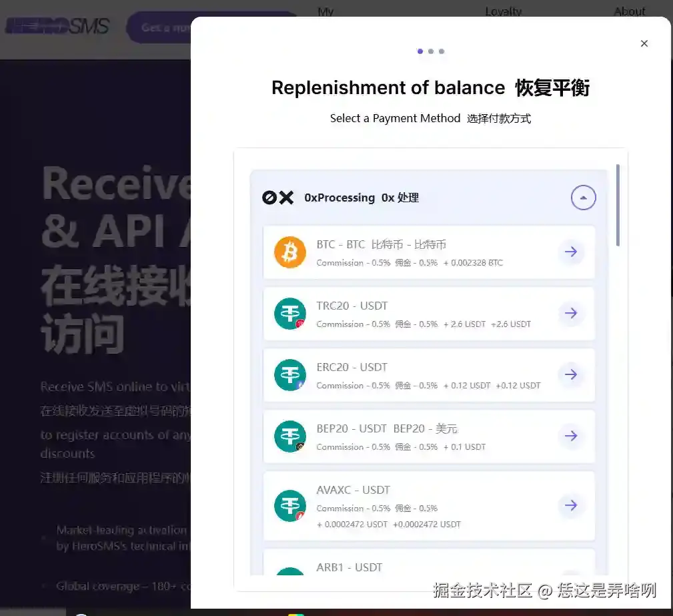Open the TRC20 - USDT arrow
Viewport: 673px width, 616px height.
click(571, 313)
